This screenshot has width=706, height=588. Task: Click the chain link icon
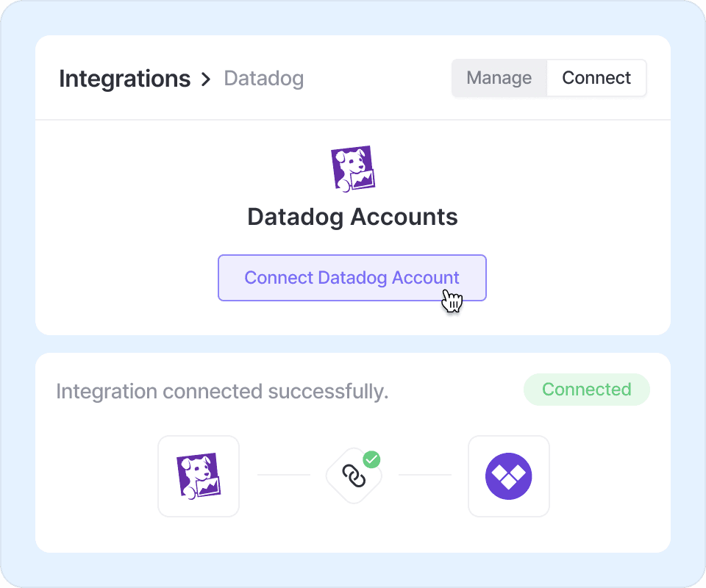click(354, 477)
